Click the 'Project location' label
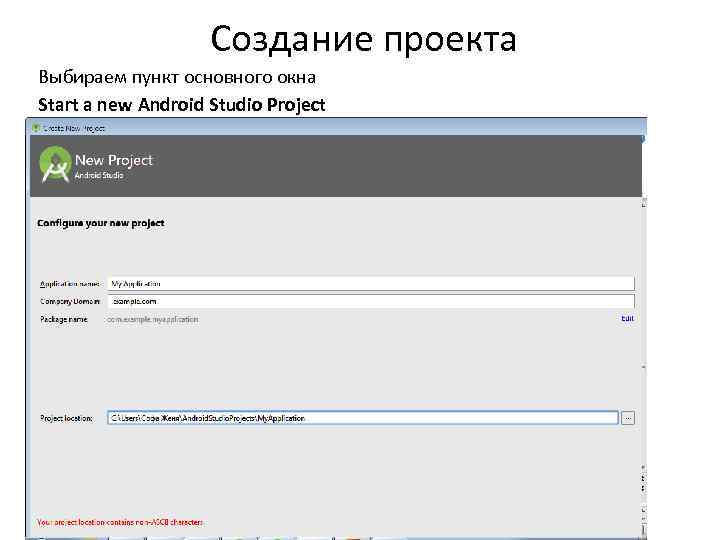Screen dimensions: 720x540 click(67, 418)
